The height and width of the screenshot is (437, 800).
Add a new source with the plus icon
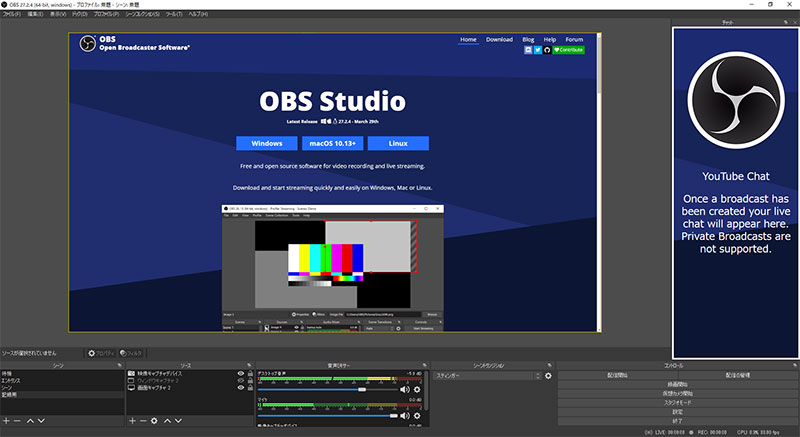tap(132, 420)
